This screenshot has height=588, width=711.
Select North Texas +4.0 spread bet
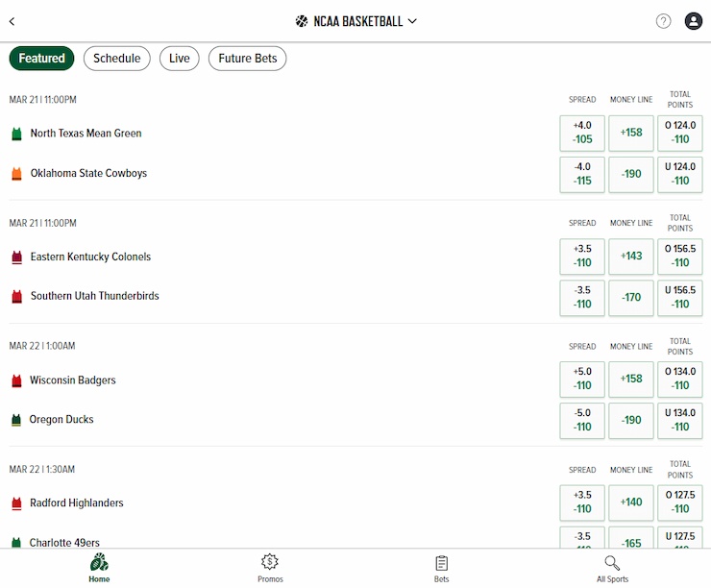[x=582, y=133]
